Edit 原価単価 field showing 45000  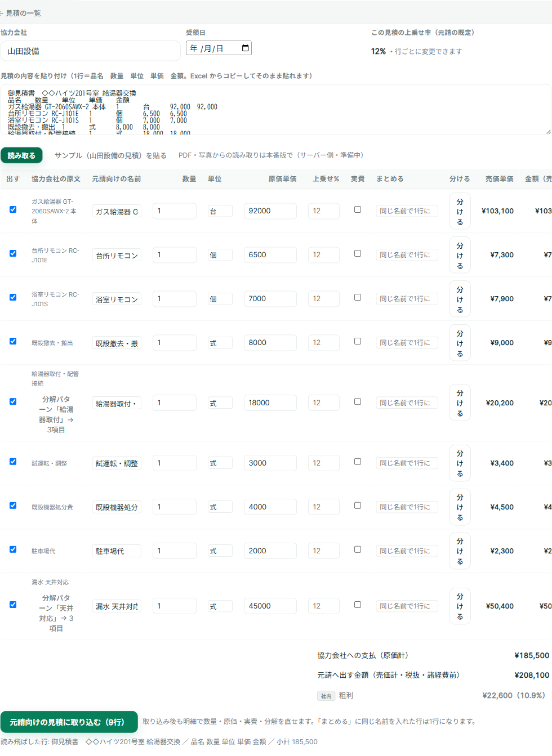270,606
